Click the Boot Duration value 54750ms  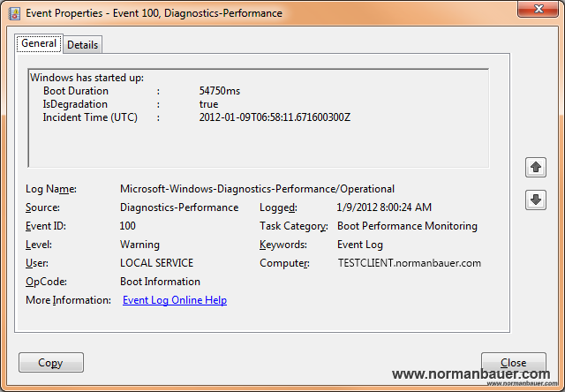pyautogui.click(x=220, y=91)
